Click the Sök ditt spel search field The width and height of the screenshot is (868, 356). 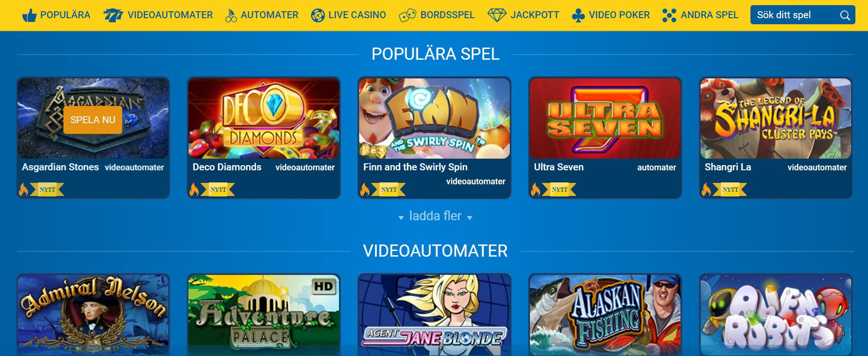[803, 15]
